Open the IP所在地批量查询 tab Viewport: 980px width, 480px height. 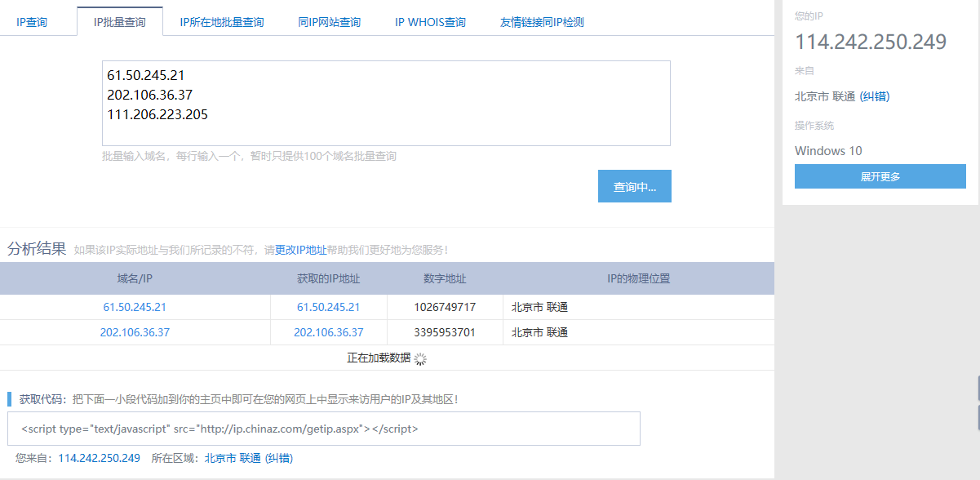[x=222, y=22]
